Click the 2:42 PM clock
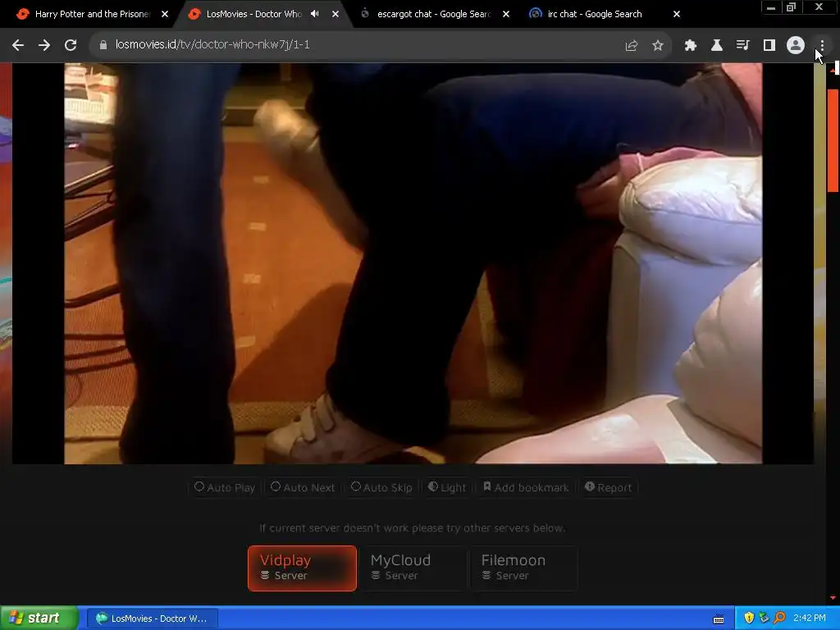Image resolution: width=840 pixels, height=630 pixels. click(810, 619)
